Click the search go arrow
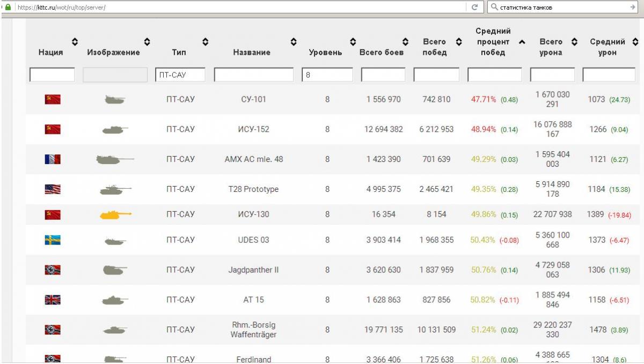 pos(632,7)
